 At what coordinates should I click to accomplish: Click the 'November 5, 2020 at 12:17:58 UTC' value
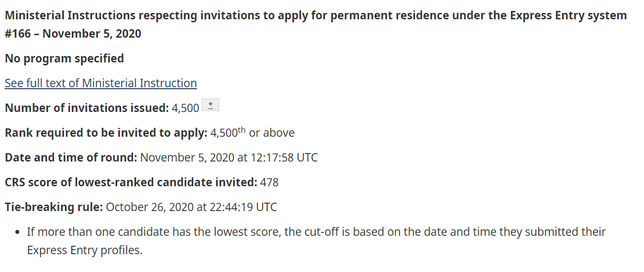[229, 158]
